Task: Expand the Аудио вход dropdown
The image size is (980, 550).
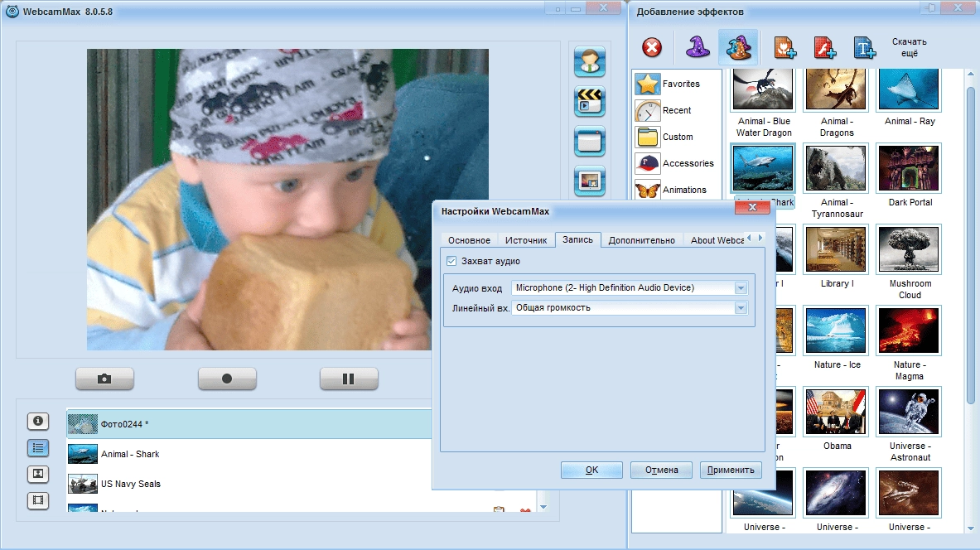Action: pos(741,288)
